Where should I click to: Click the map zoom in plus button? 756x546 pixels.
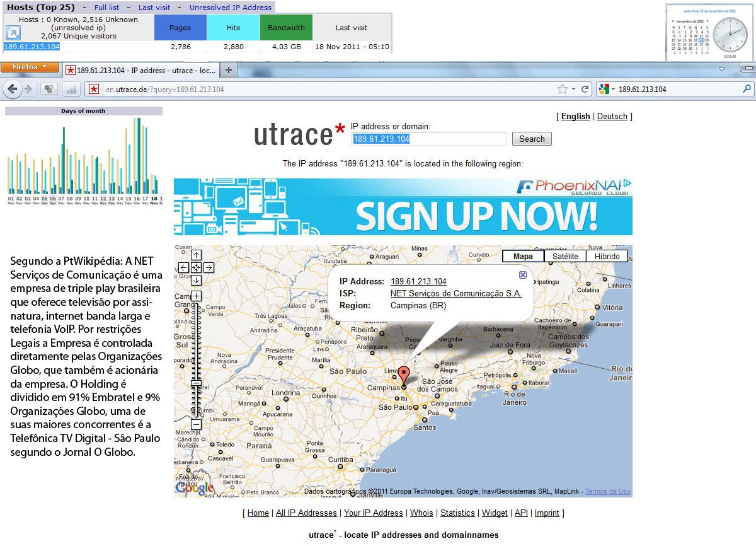point(196,296)
